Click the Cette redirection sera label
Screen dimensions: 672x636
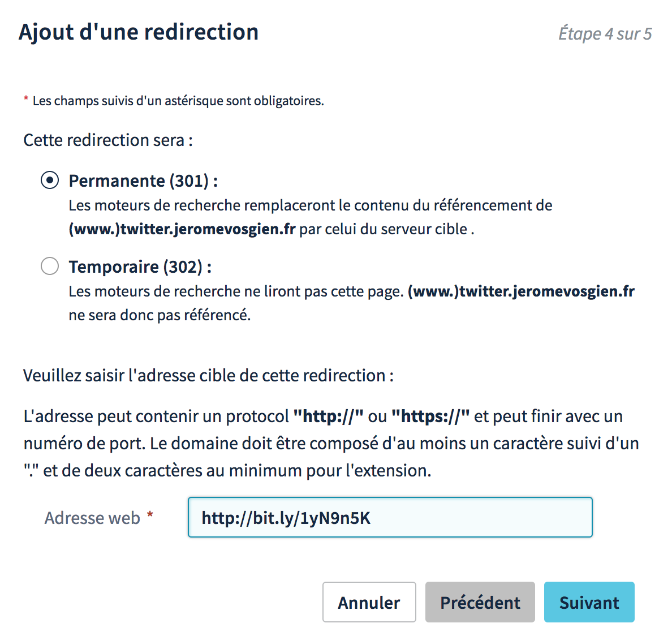click(108, 140)
